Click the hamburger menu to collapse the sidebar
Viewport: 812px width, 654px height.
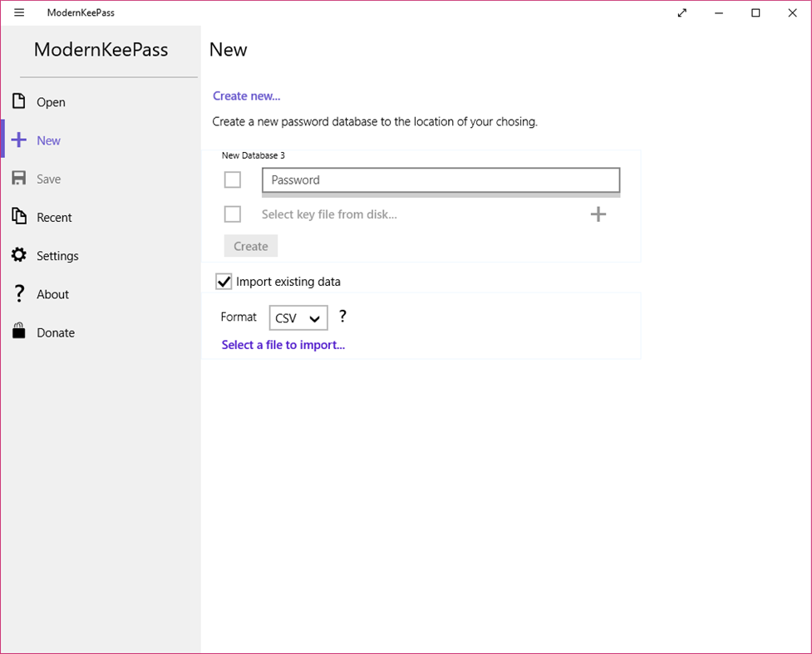18,12
